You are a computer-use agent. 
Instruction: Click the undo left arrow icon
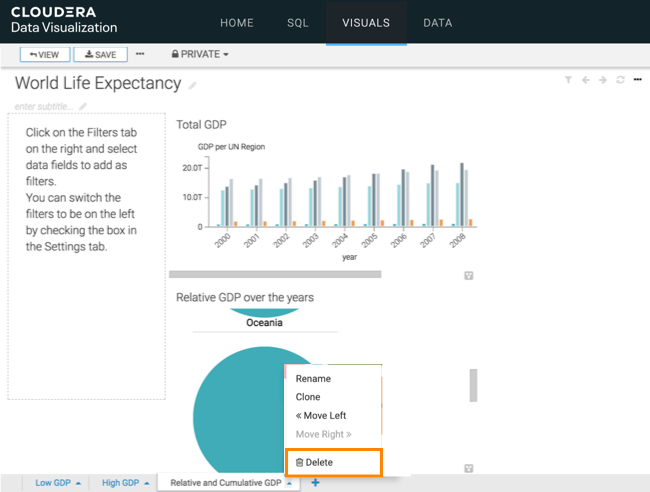click(586, 80)
